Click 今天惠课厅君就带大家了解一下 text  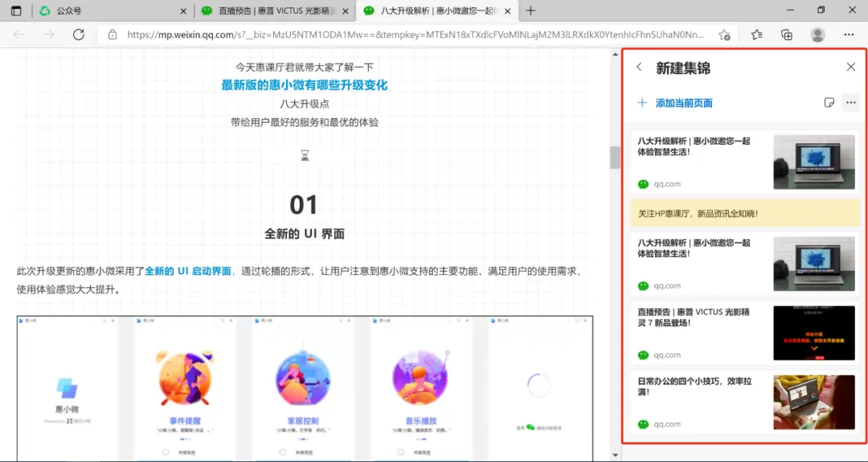[x=305, y=67]
